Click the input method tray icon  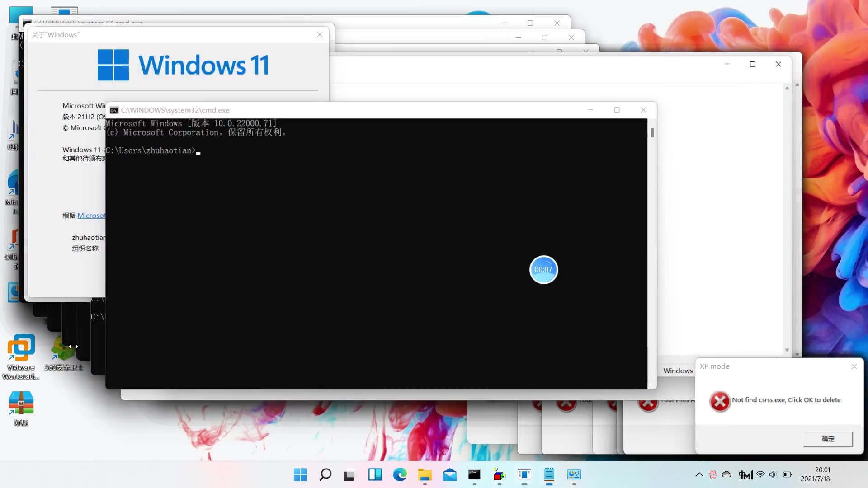(746, 474)
